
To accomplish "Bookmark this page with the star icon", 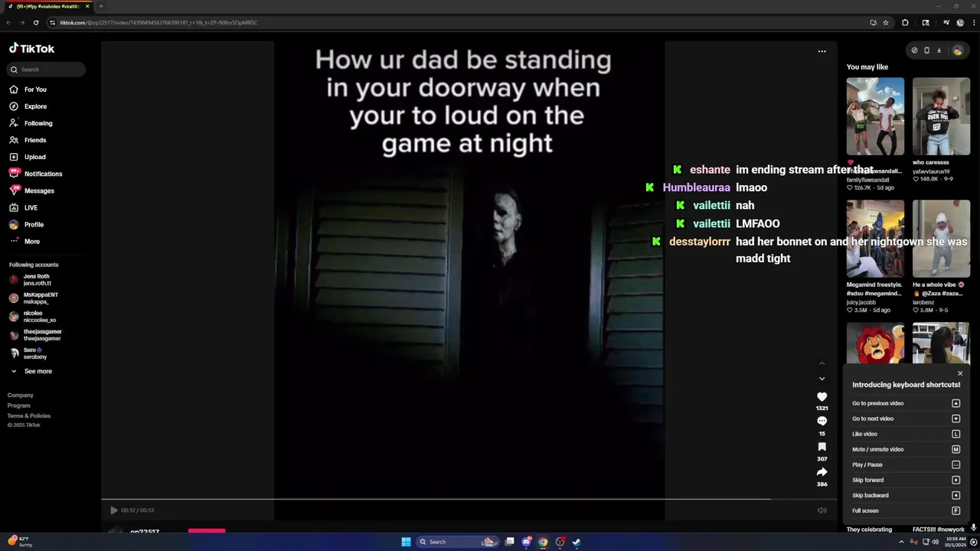I will coord(886,22).
